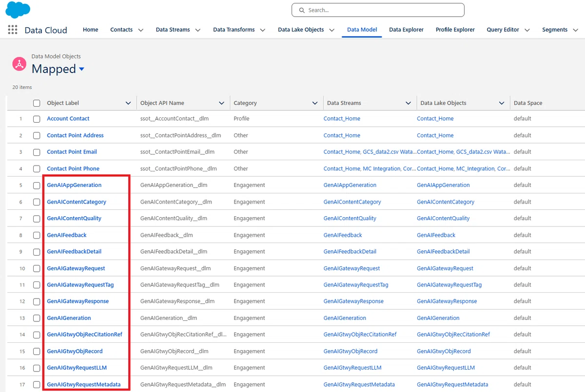Click the ssot__ContactPointPhone__dlm cell
This screenshot has width=585, height=392.
[x=178, y=168]
